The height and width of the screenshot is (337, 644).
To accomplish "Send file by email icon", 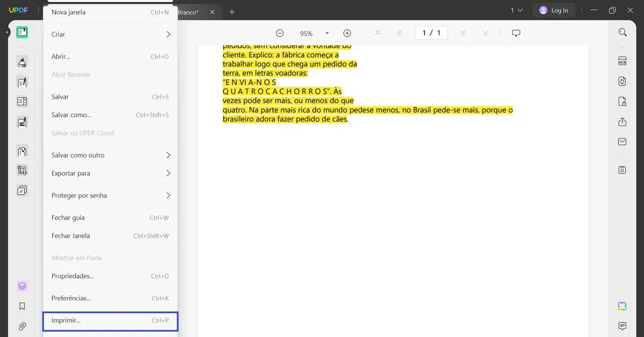I will coord(623,142).
